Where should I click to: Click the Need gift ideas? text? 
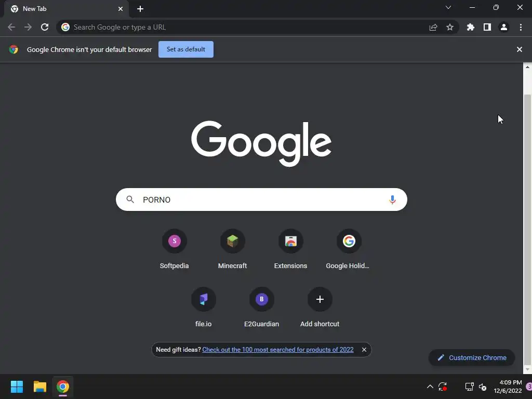(x=178, y=350)
